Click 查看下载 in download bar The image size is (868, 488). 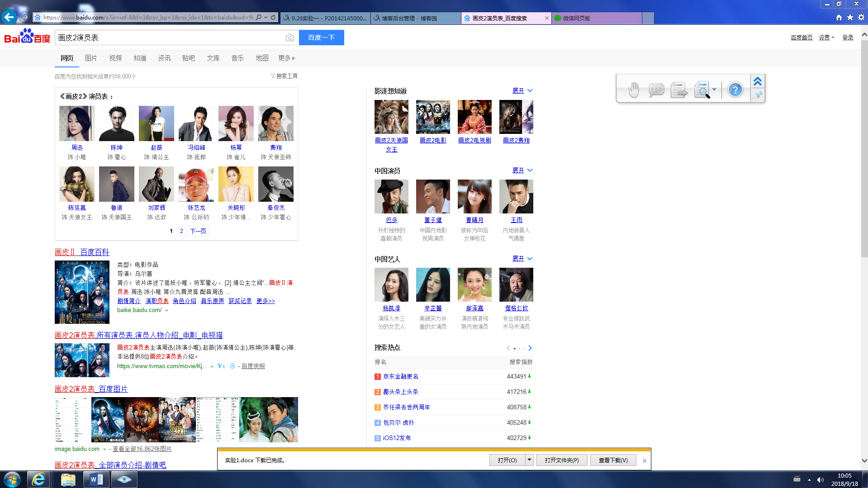pos(613,460)
